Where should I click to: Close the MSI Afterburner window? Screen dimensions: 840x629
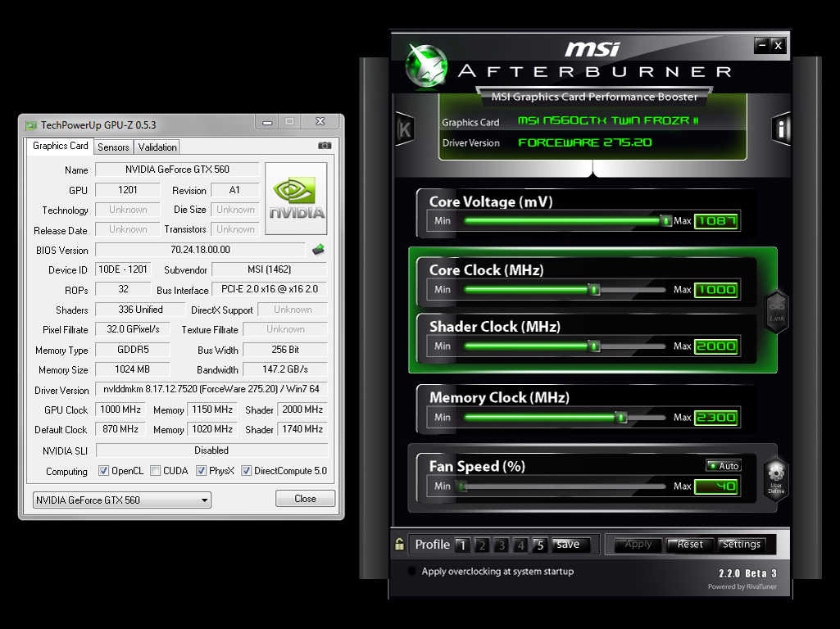(x=779, y=46)
